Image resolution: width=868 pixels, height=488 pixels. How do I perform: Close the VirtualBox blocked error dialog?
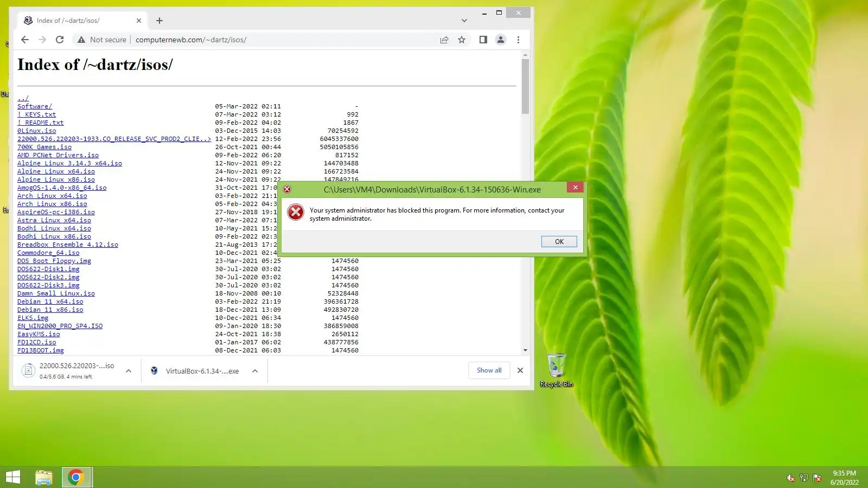[575, 187]
